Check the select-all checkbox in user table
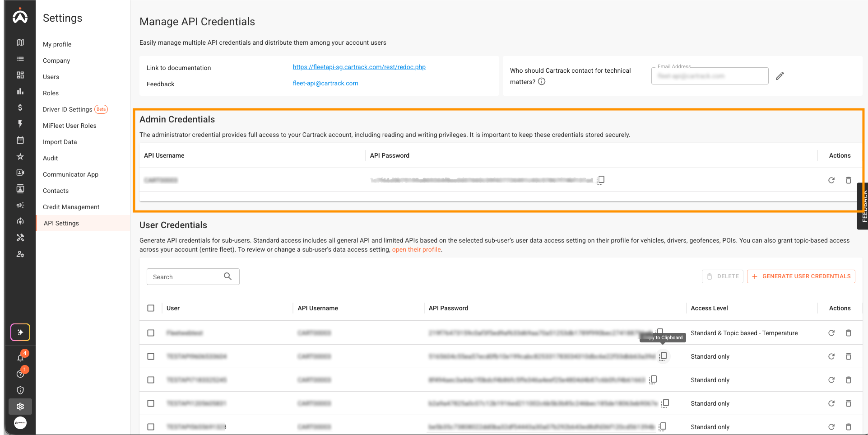868x435 pixels. coord(151,308)
